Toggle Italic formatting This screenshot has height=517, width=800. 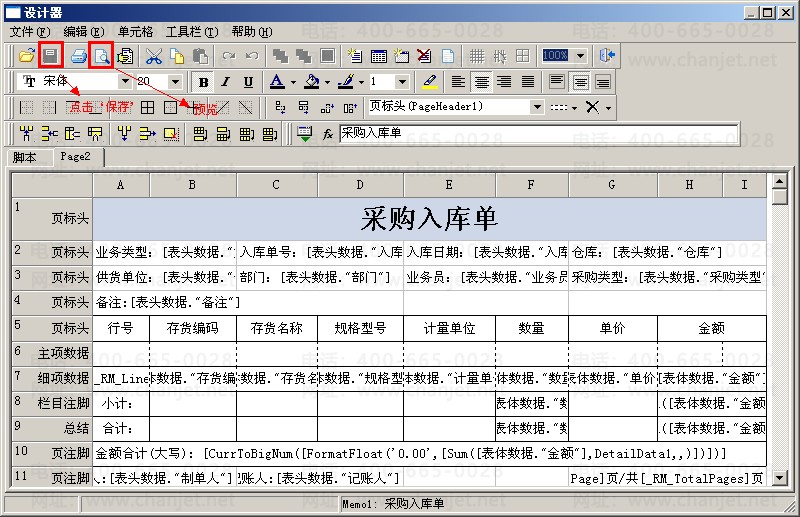tap(226, 82)
